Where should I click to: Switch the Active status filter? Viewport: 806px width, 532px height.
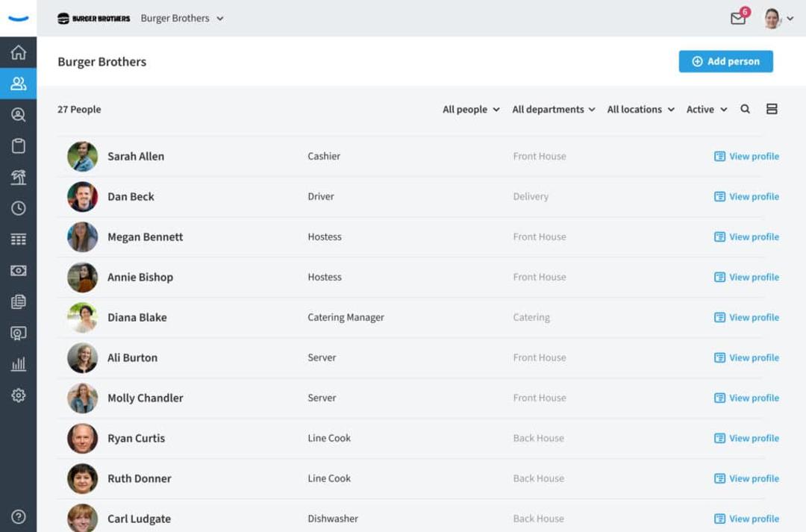pos(705,109)
